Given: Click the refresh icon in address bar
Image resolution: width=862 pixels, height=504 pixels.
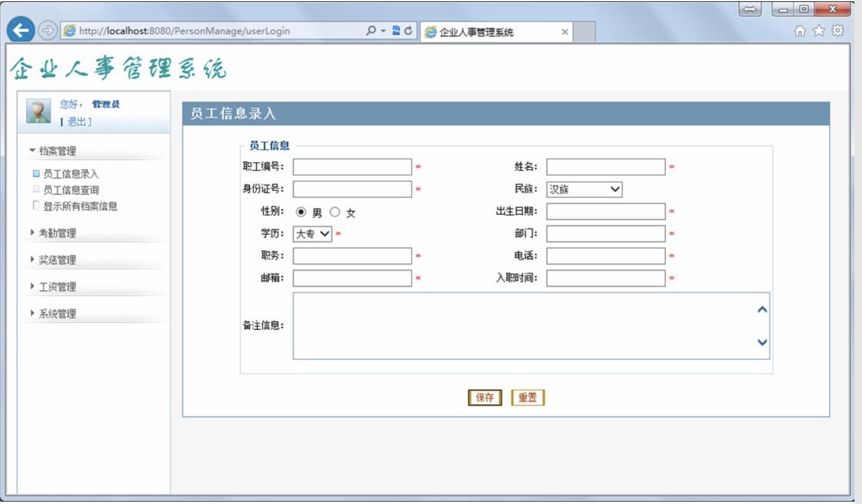Looking at the screenshot, I should (408, 31).
